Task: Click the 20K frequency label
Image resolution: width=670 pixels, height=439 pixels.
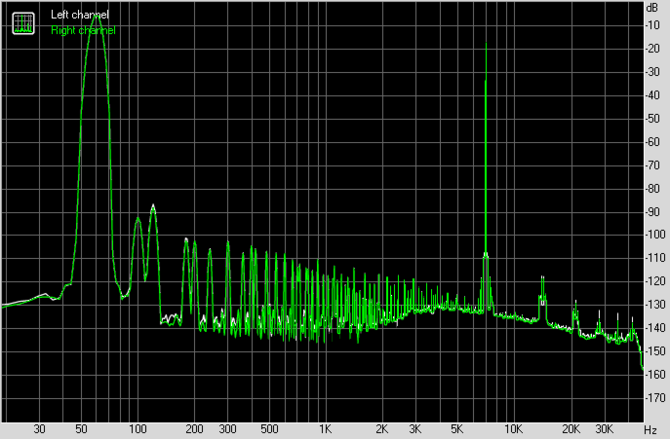Action: (x=571, y=429)
